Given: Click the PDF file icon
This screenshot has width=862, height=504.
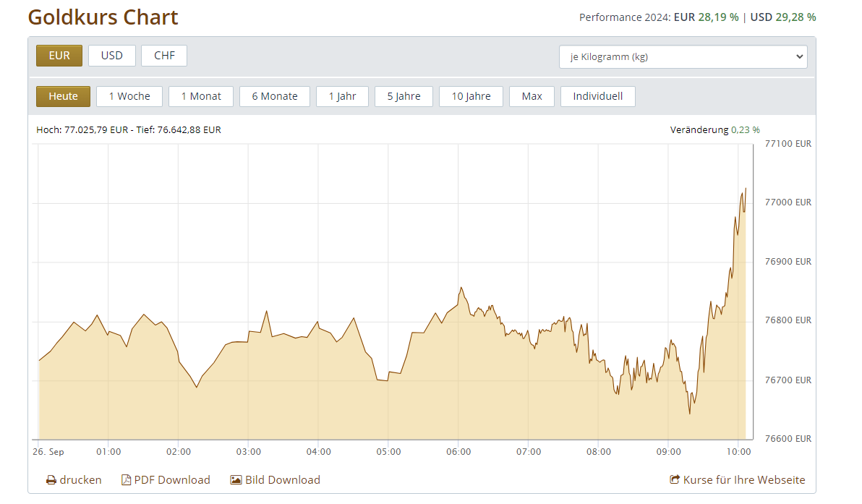Looking at the screenshot, I should point(127,480).
